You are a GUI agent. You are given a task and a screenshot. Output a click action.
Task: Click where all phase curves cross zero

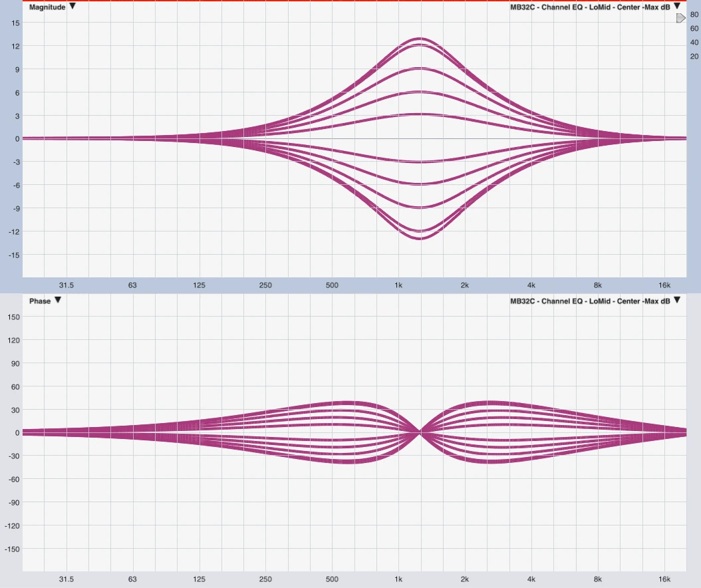coord(420,432)
